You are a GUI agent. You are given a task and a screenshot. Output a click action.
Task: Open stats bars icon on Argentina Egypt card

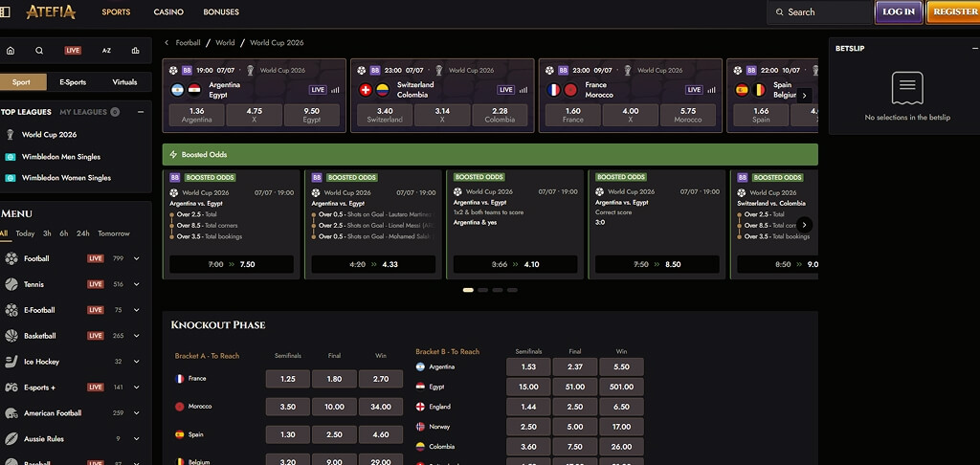pos(336,90)
